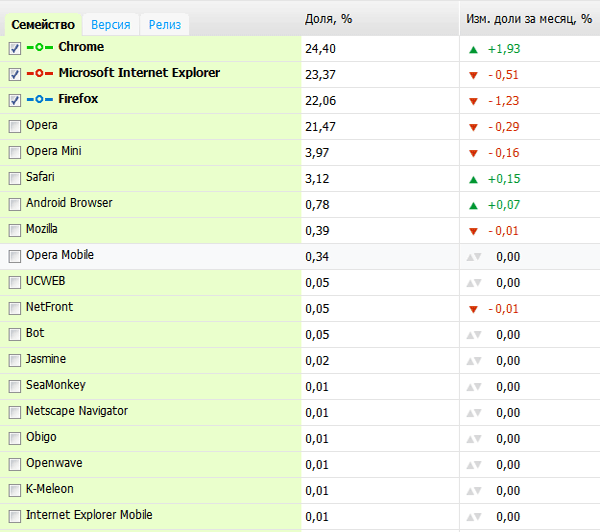Click the Доля, % column header
Viewport: 600px width, 532px height.
pos(328,19)
